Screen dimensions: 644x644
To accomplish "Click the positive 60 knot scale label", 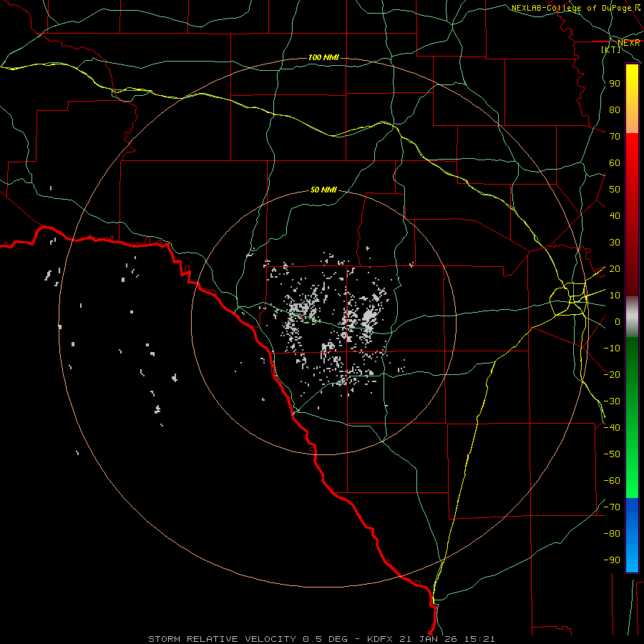I will coord(615,163).
